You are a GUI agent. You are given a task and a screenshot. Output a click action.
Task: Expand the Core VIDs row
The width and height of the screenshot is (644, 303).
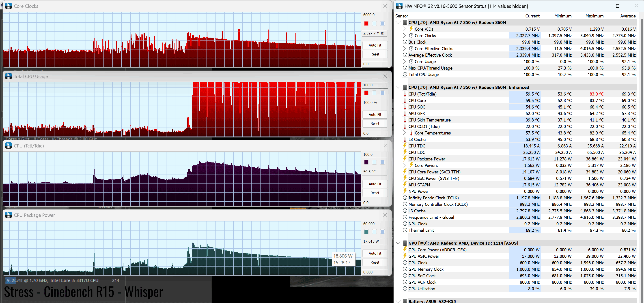coord(404,29)
